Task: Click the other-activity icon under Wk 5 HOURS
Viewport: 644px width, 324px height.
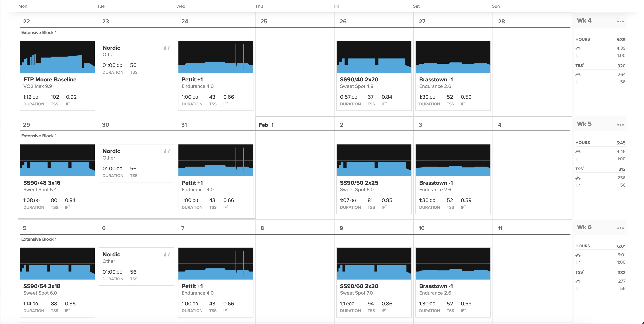Action: click(x=578, y=159)
